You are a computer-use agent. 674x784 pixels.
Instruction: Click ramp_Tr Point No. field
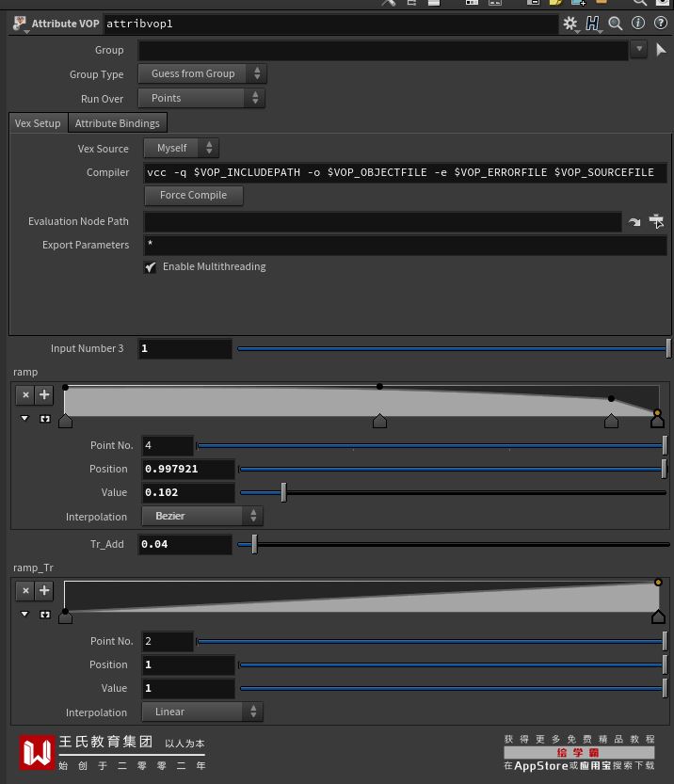coord(168,641)
